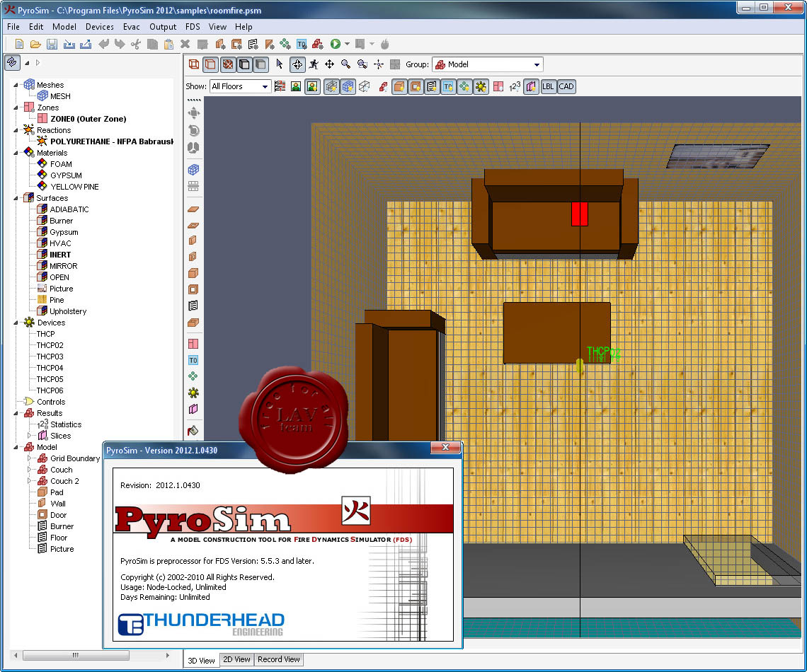Click the Vent tool in the drawing toolbar
This screenshot has width=807, height=672.
pyautogui.click(x=193, y=306)
